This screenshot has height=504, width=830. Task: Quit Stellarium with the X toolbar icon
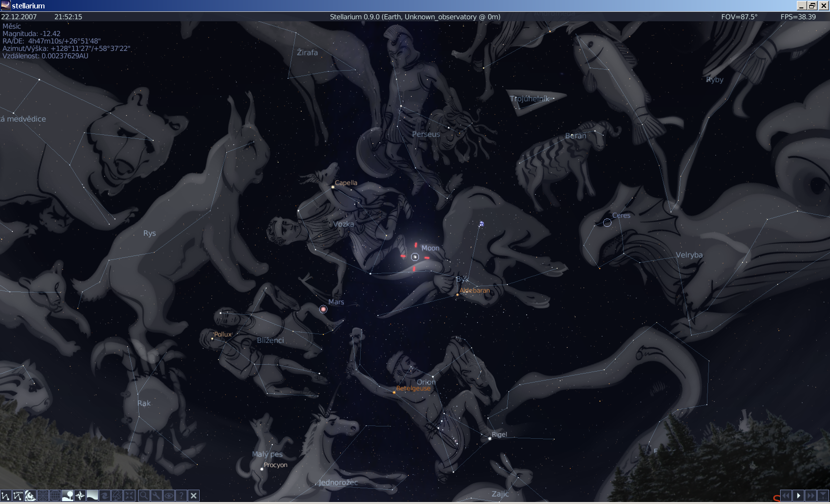(194, 496)
